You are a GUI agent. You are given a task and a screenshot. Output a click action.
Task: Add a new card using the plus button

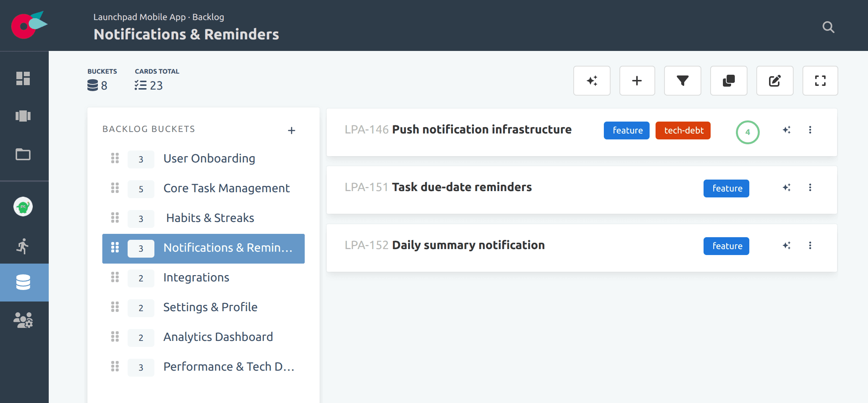[x=637, y=81]
